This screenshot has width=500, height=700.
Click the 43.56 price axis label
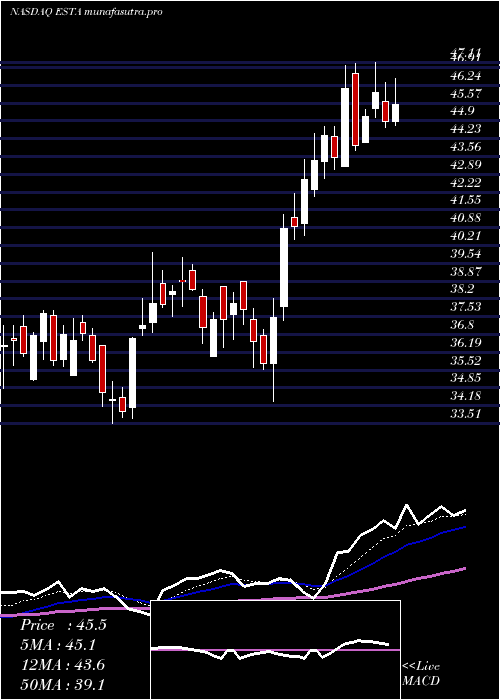[466, 147]
